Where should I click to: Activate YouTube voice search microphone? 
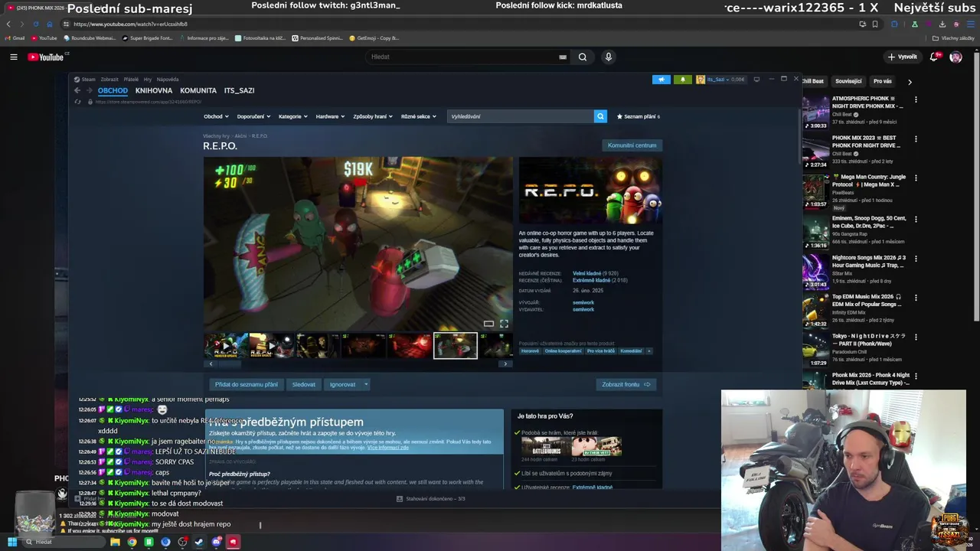coord(609,57)
